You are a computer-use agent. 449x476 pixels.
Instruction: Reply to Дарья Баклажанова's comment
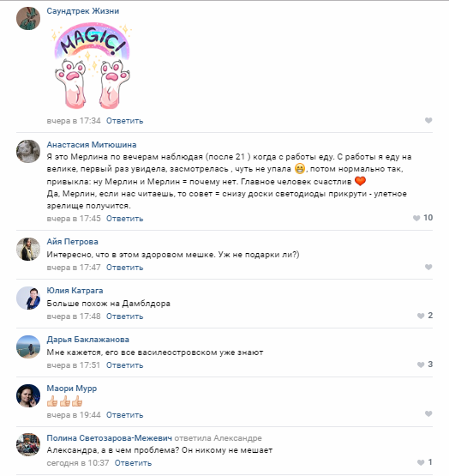click(x=125, y=365)
